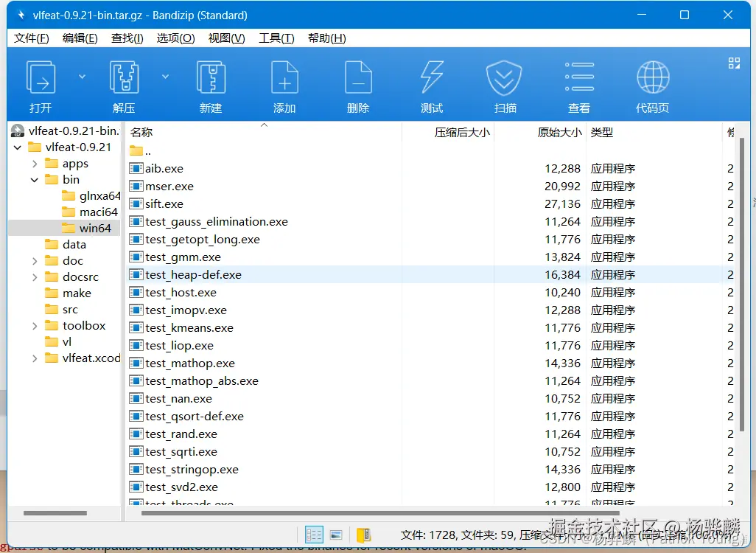Open the 文件(F) menu
This screenshot has height=553, width=756.
tap(32, 38)
